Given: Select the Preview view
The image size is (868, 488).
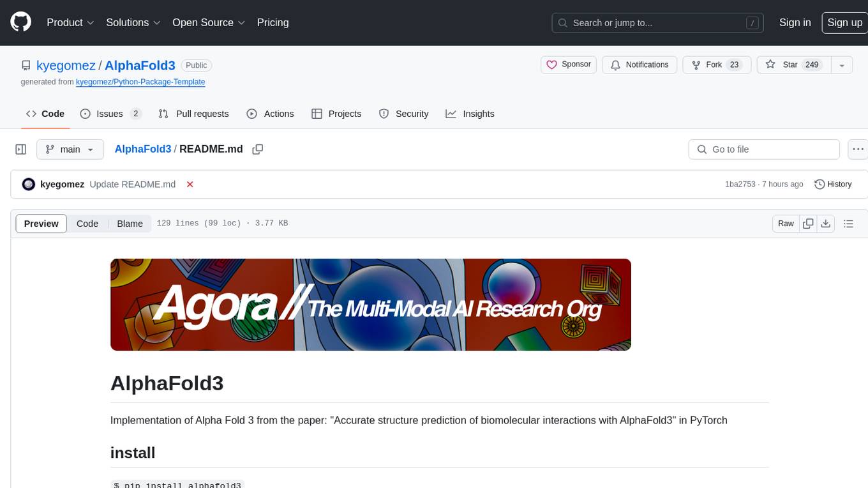Looking at the screenshot, I should tap(41, 224).
